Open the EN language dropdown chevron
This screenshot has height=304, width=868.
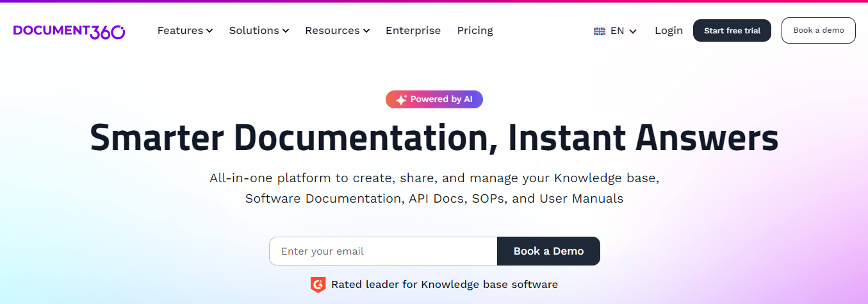coord(633,31)
